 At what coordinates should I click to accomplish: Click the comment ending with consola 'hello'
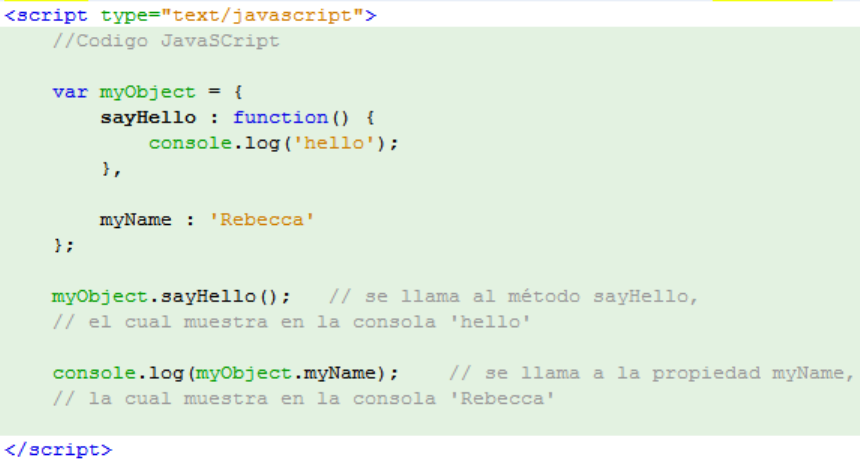click(x=292, y=322)
